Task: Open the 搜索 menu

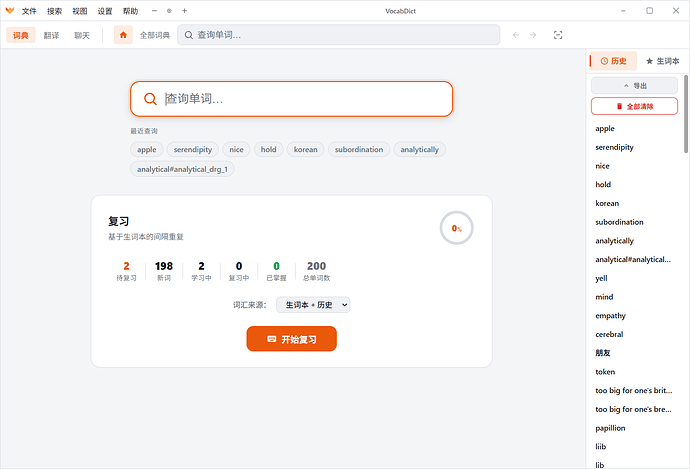Action: tap(55, 11)
